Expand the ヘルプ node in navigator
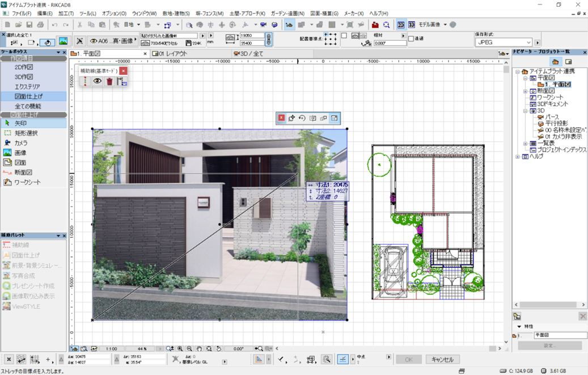588x375 pixels. 518,157
